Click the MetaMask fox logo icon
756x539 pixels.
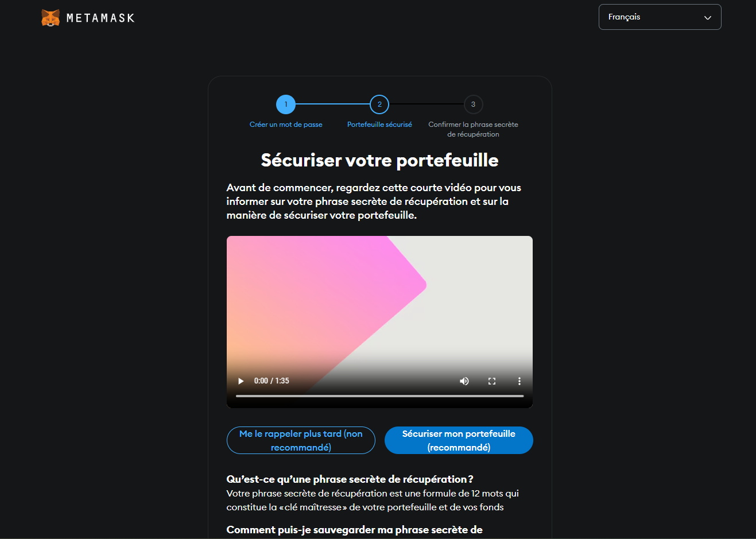click(x=51, y=18)
